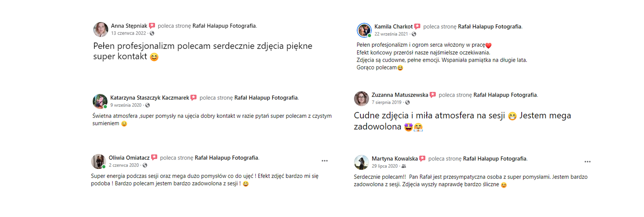Click the 9 września 2020 timestamp
Viewport: 644px width, 217px height.
tap(126, 105)
